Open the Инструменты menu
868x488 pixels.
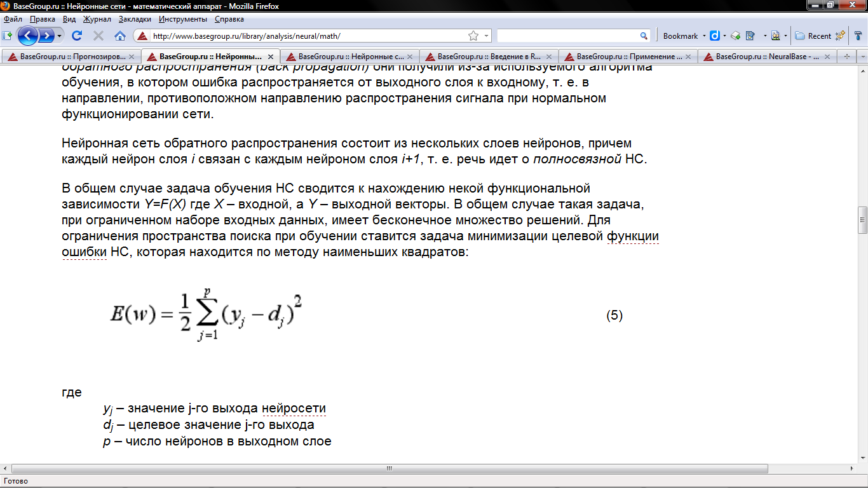[183, 19]
